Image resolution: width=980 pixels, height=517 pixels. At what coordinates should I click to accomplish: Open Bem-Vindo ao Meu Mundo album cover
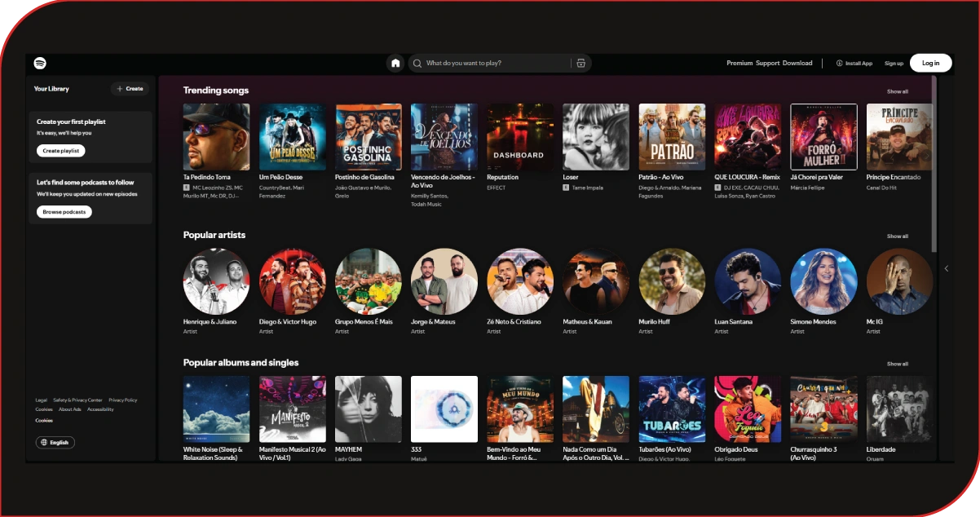point(520,409)
